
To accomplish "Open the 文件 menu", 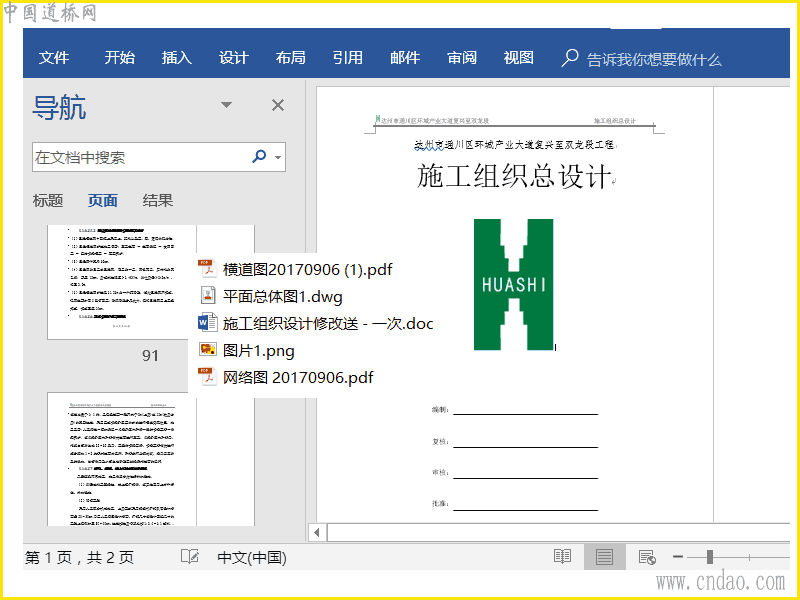I will pos(54,57).
